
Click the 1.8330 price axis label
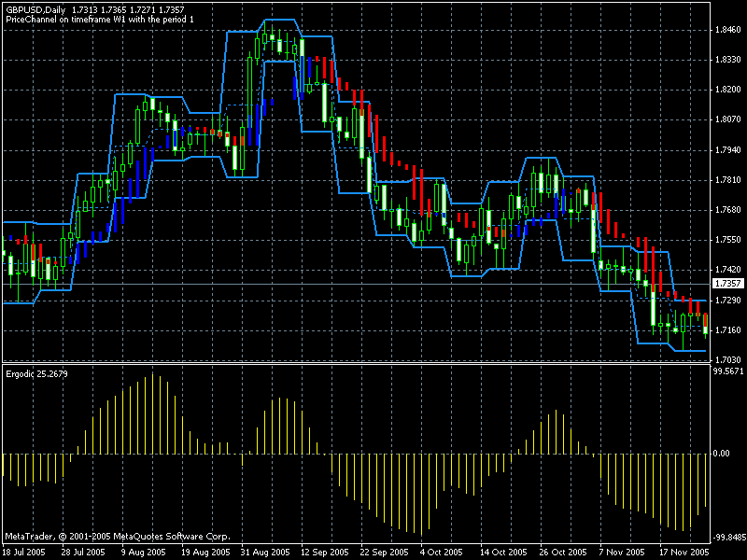coord(728,60)
